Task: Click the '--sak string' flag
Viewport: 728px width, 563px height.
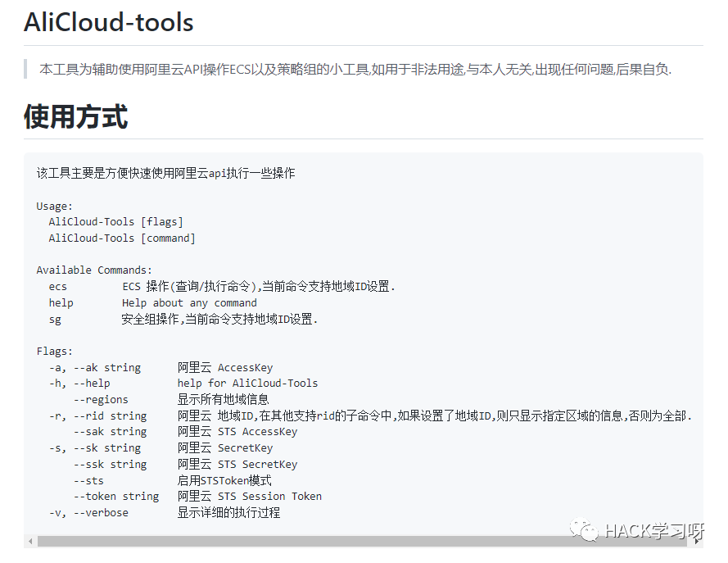Action: pyautogui.click(x=110, y=432)
